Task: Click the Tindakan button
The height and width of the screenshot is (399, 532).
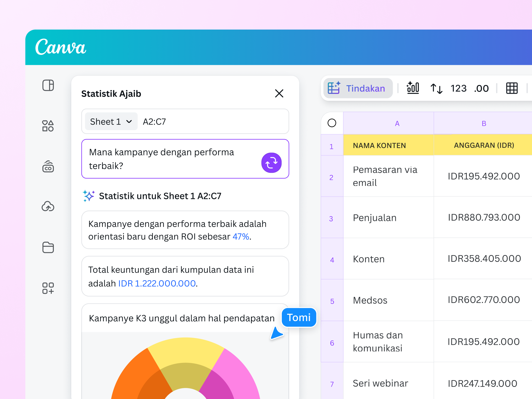Action: coord(358,88)
